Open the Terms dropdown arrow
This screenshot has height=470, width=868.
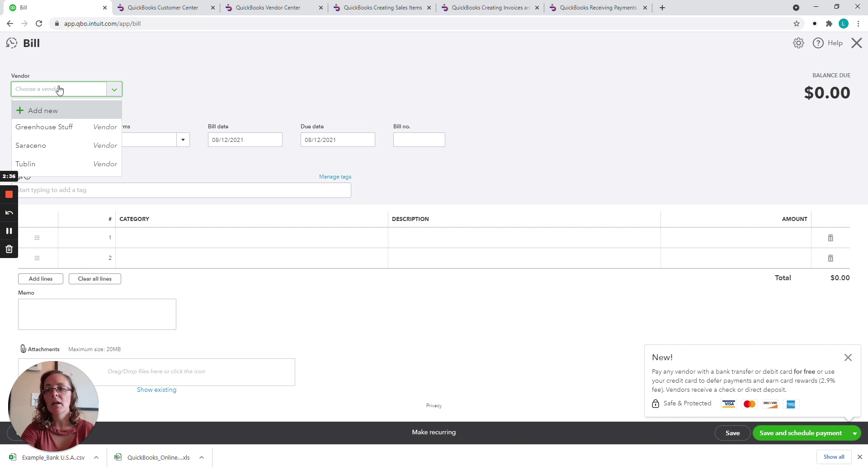[183, 140]
